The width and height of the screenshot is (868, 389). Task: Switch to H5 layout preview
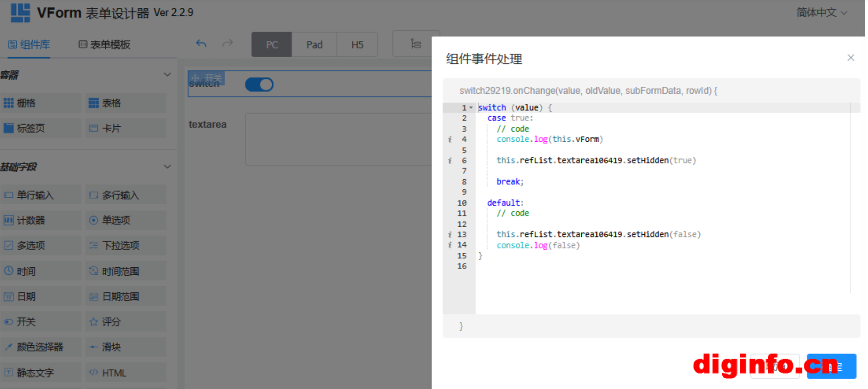click(x=357, y=45)
